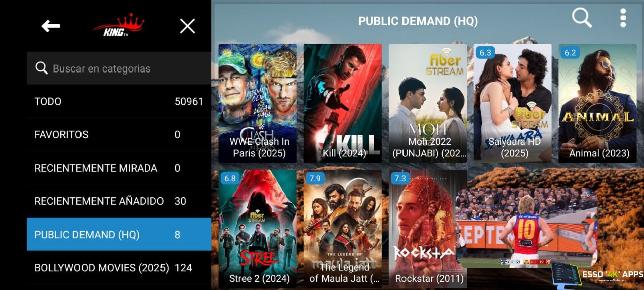Click the King TV crown logo

click(118, 25)
